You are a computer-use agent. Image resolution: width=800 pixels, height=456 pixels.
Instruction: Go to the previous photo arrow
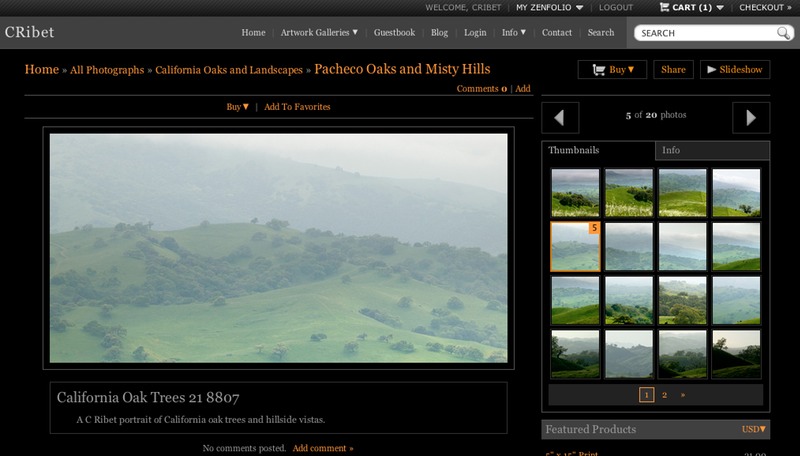[x=560, y=118]
